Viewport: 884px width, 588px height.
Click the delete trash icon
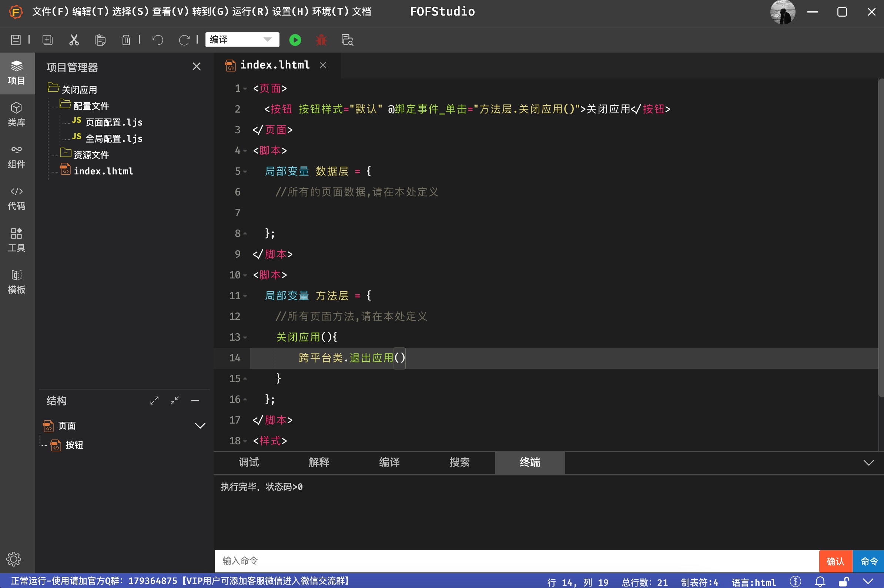[x=126, y=40]
